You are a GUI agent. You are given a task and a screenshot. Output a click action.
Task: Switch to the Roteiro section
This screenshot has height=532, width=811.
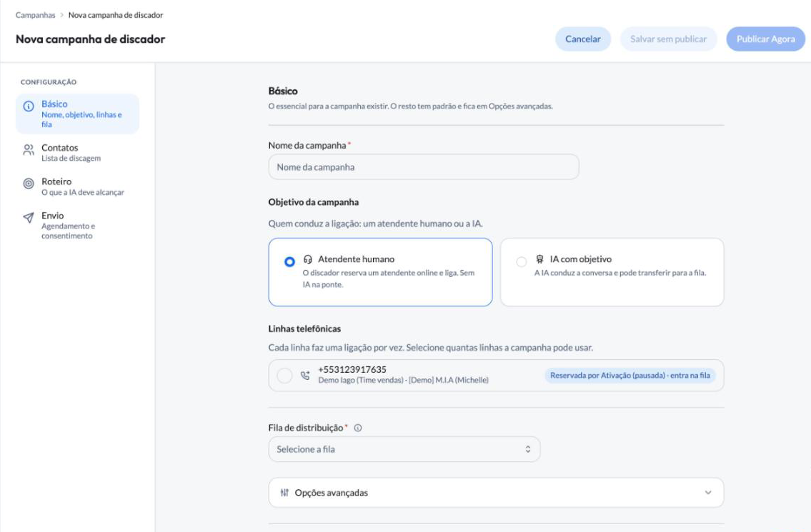pos(78,186)
